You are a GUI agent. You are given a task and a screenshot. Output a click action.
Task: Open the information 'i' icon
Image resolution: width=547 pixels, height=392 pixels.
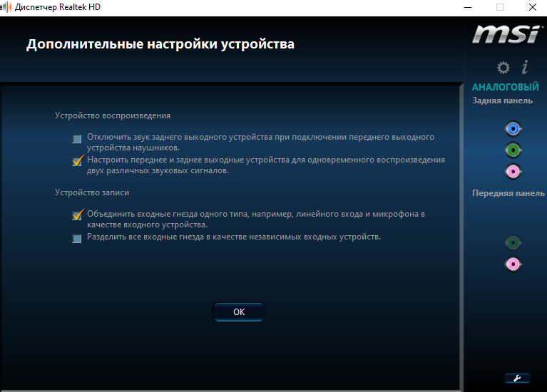(525, 67)
